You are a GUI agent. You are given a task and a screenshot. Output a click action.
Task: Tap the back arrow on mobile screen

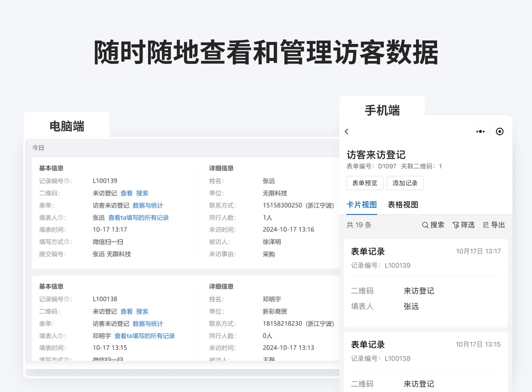point(347,131)
